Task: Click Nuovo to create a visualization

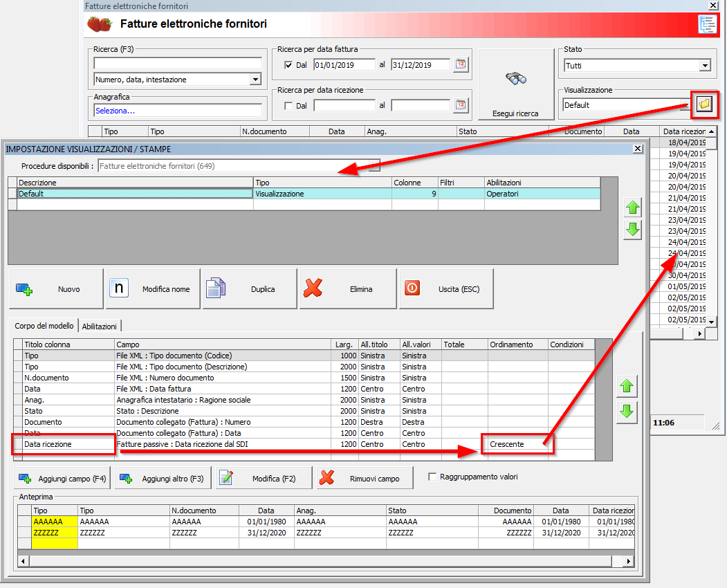Action: (55, 289)
